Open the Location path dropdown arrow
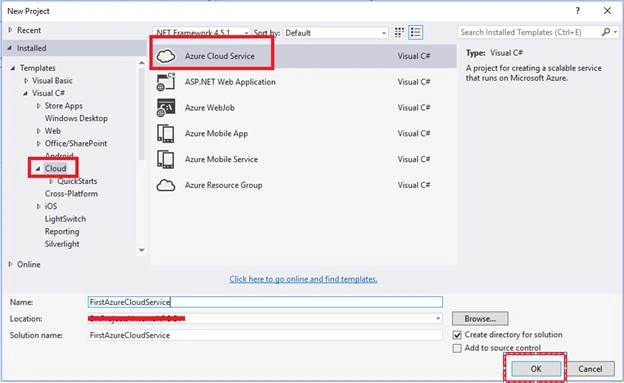Image resolution: width=624 pixels, height=383 pixels. point(438,319)
